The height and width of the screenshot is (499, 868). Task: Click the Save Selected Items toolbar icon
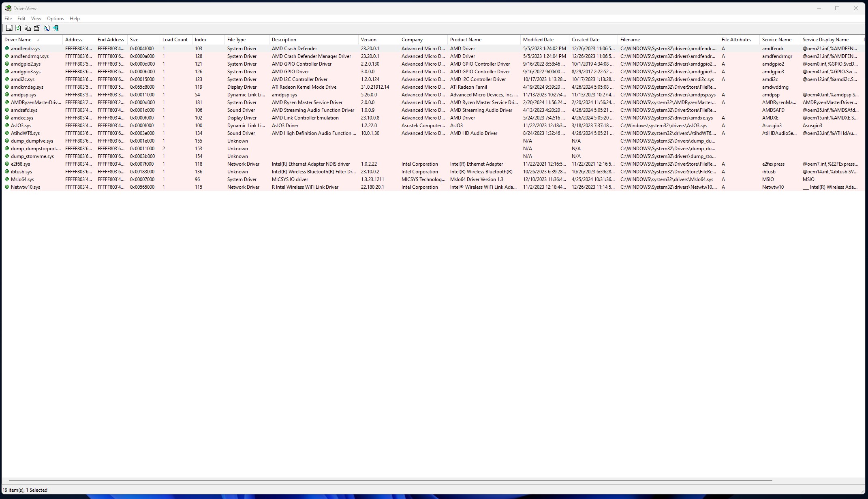coord(9,28)
